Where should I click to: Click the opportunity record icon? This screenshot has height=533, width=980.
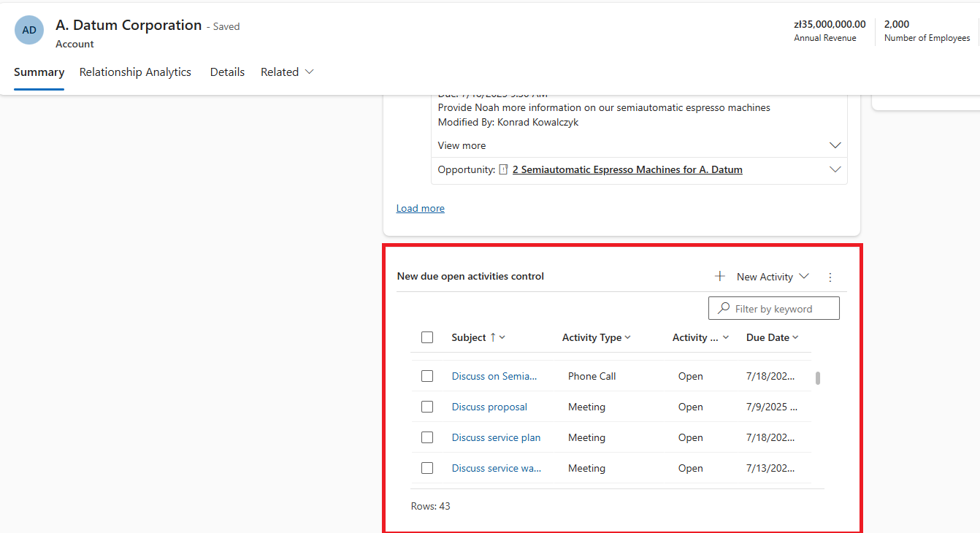[x=502, y=169]
